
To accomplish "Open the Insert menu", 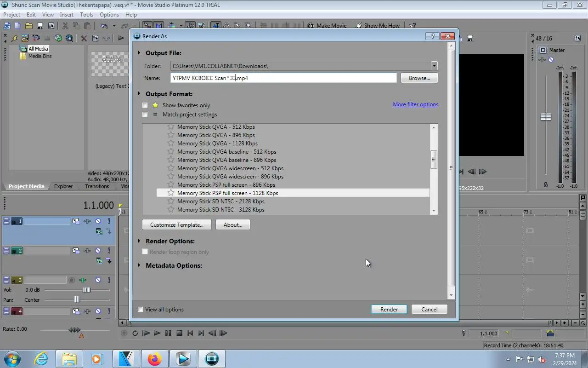I will point(67,15).
